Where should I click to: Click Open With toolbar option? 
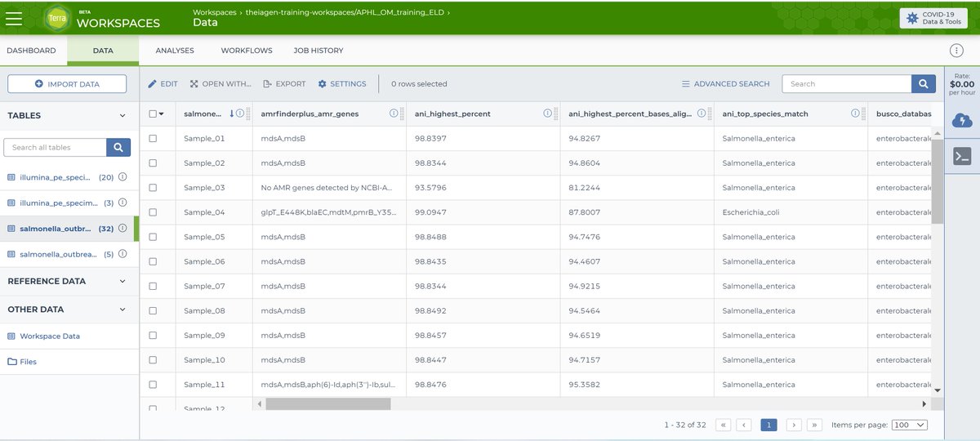point(220,83)
